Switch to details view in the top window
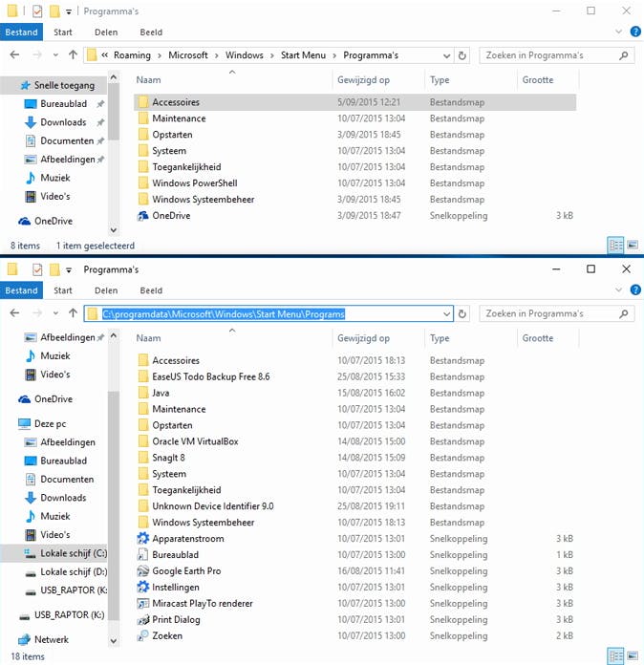The width and height of the screenshot is (644, 665). pyautogui.click(x=615, y=245)
